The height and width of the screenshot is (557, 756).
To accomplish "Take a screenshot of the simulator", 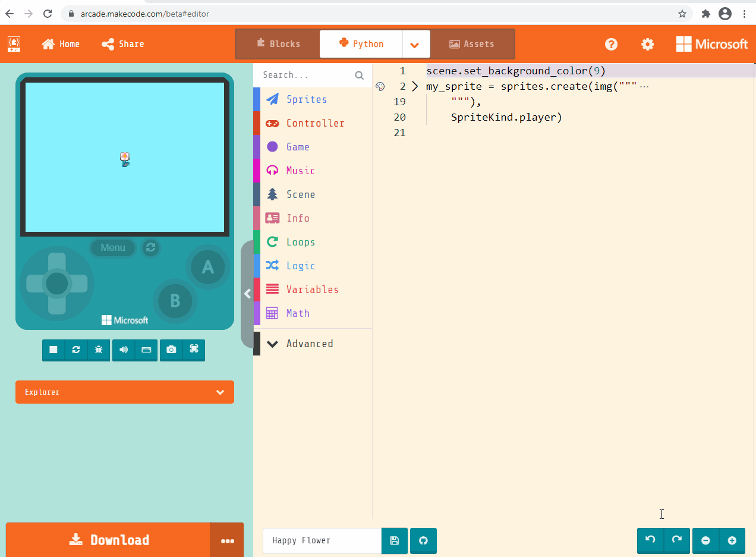I will (171, 350).
